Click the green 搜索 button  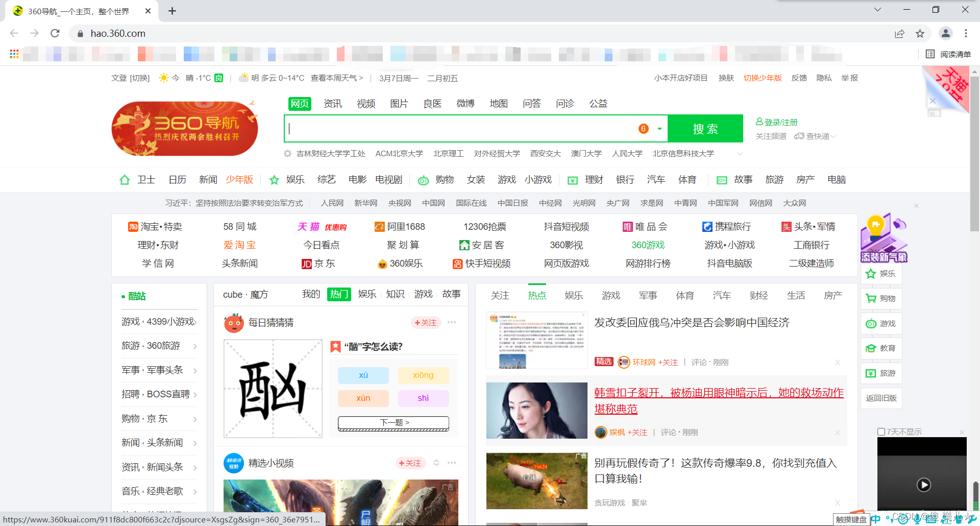pyautogui.click(x=705, y=129)
